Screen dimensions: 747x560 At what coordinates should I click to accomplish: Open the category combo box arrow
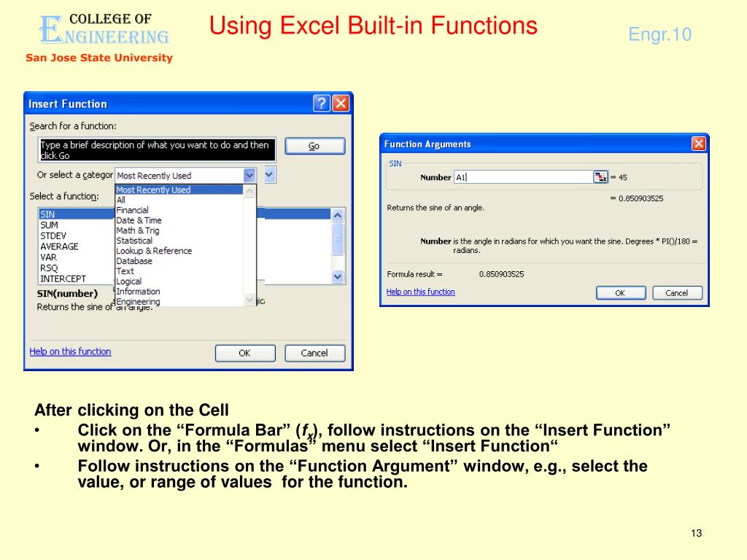249,176
